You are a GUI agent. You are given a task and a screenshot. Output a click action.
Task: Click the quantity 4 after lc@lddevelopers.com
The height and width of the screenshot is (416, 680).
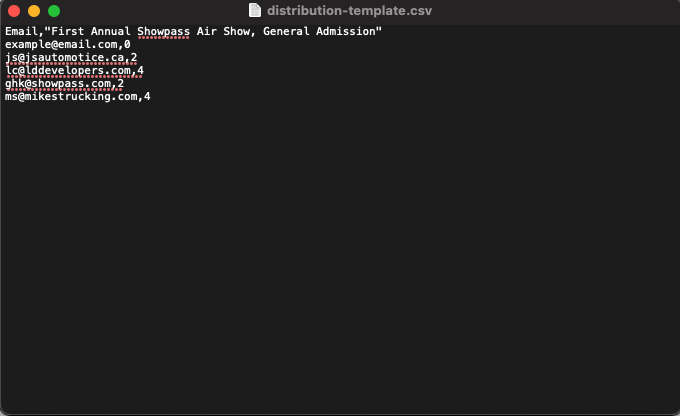point(141,70)
